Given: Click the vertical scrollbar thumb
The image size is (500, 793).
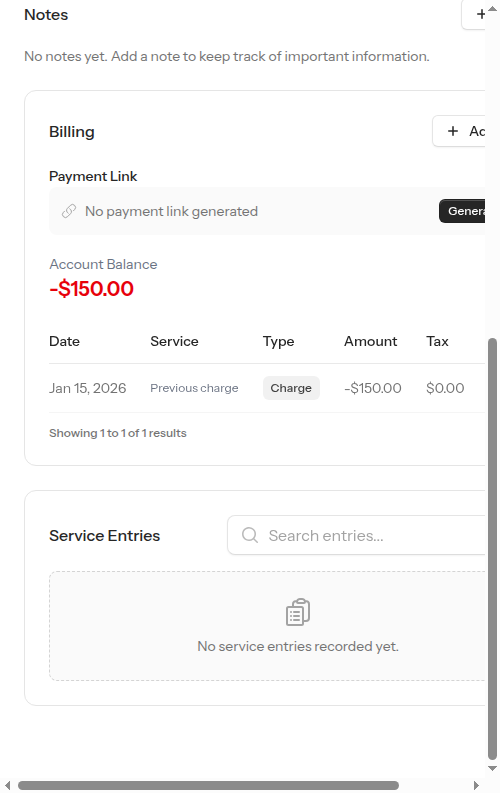Looking at the screenshot, I should [492, 549].
